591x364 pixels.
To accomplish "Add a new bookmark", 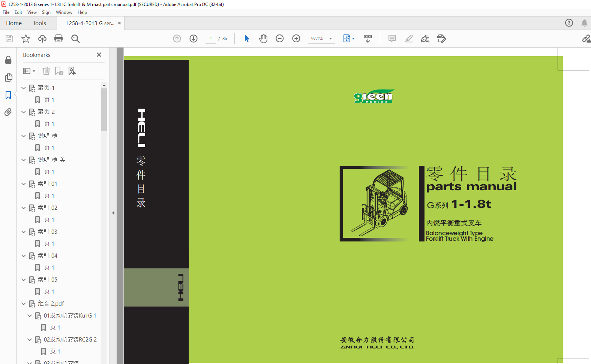I will 59,71.
